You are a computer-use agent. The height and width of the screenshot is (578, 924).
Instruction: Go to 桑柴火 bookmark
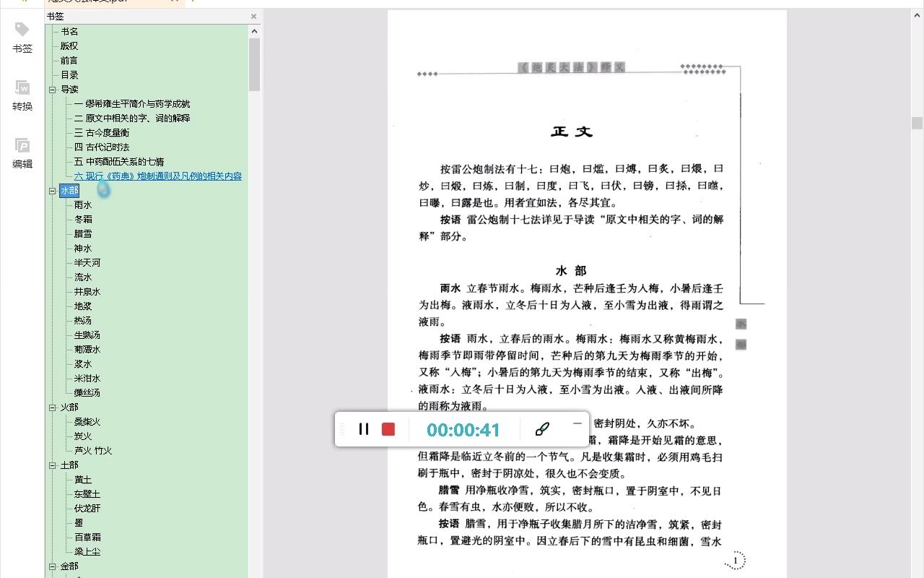pos(87,421)
